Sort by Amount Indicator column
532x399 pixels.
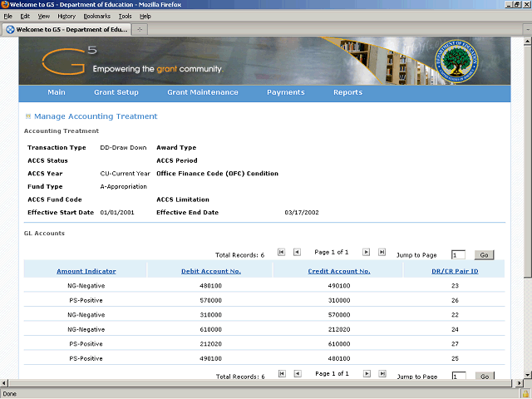tap(86, 271)
